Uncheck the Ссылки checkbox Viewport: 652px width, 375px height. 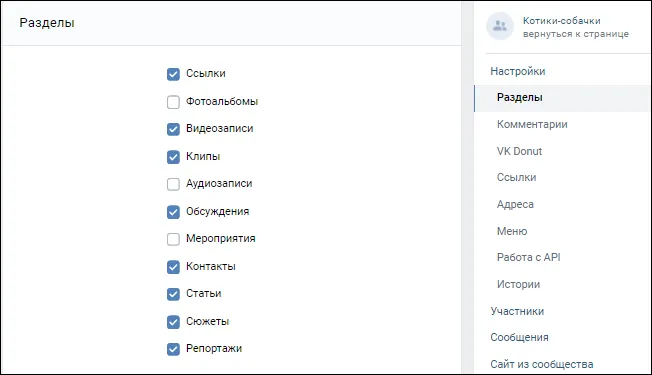click(173, 74)
